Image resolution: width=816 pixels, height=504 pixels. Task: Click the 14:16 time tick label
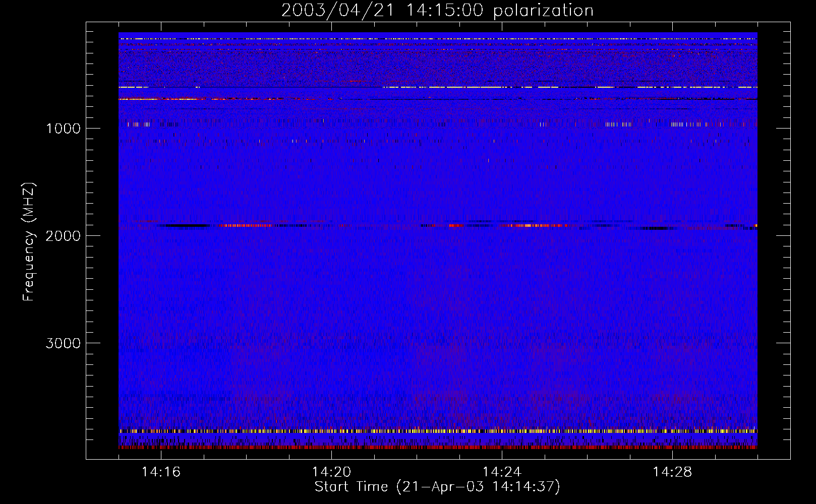click(161, 472)
